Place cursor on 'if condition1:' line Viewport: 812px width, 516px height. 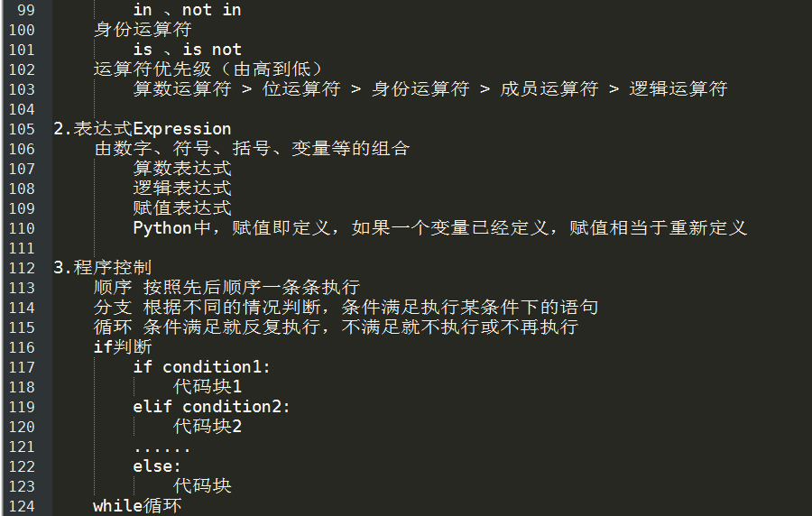(201, 367)
